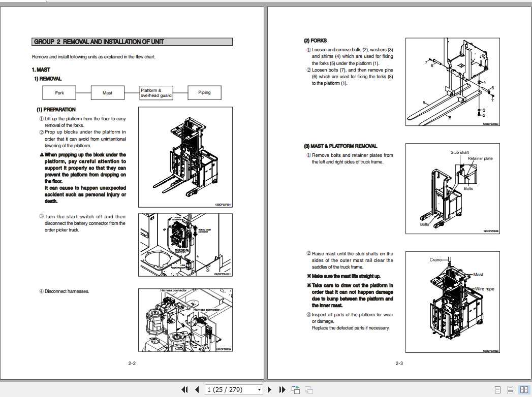Click the order picker truck illustration on page 2-2

coord(185,157)
